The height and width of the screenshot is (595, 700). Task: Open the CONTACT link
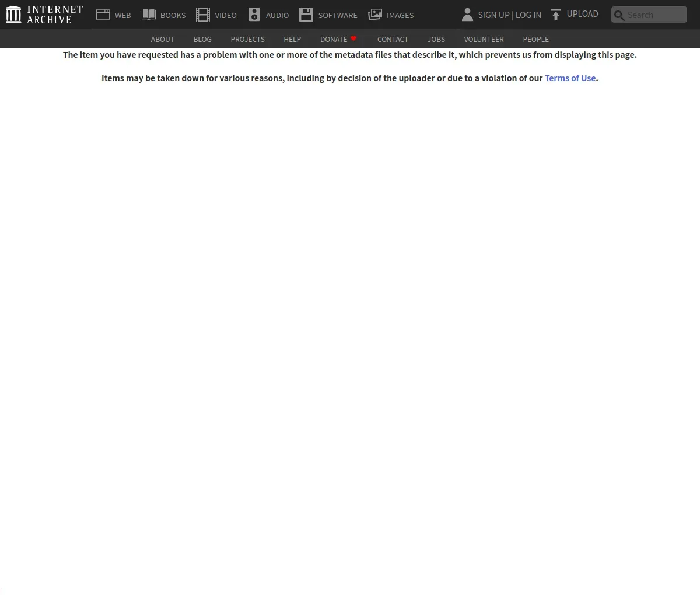pyautogui.click(x=393, y=39)
